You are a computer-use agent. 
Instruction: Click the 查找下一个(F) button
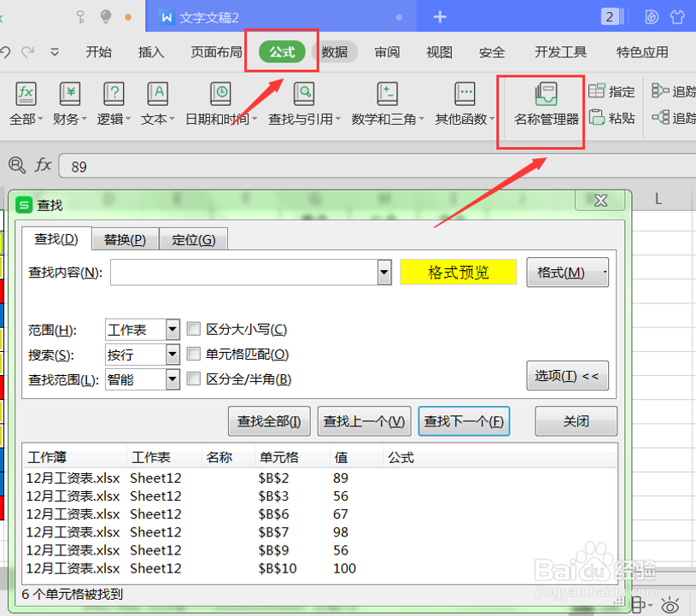[464, 421]
